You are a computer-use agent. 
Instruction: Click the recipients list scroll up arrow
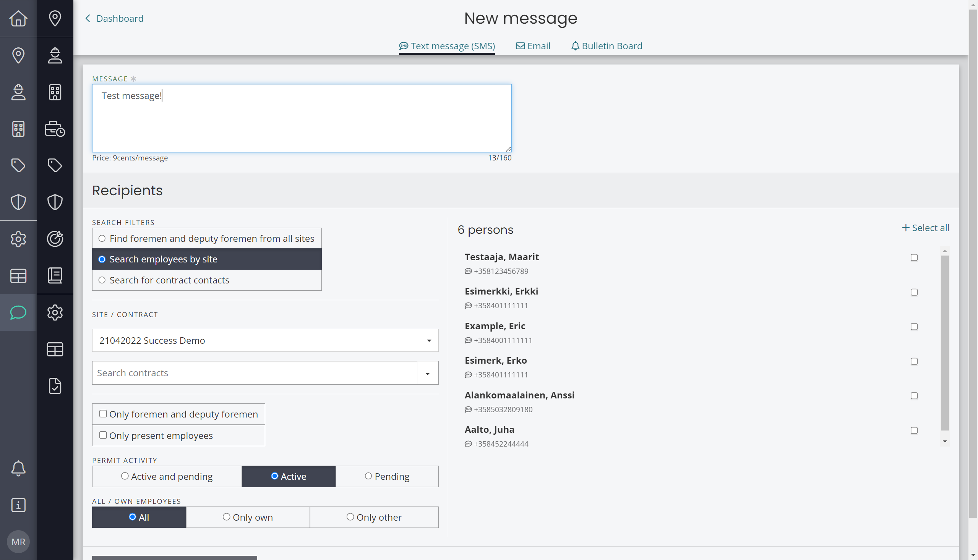pos(945,251)
